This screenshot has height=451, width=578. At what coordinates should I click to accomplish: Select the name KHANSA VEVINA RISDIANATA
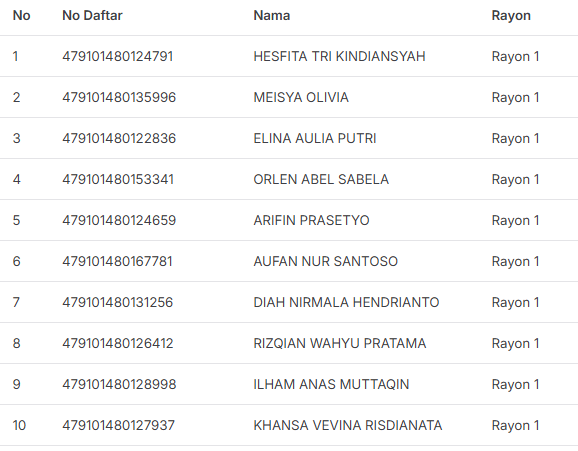coord(348,425)
